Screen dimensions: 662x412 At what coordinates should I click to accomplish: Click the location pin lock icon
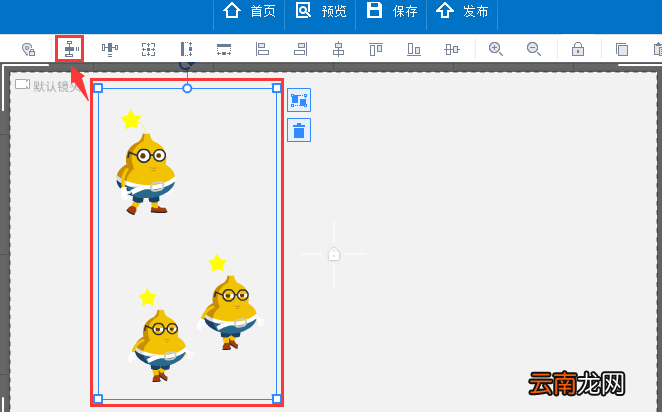(x=28, y=49)
